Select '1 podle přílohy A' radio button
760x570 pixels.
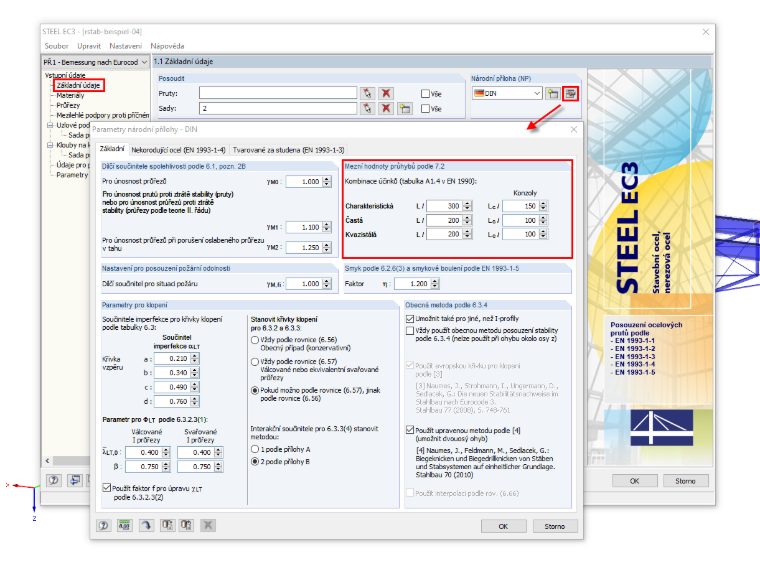(255, 450)
